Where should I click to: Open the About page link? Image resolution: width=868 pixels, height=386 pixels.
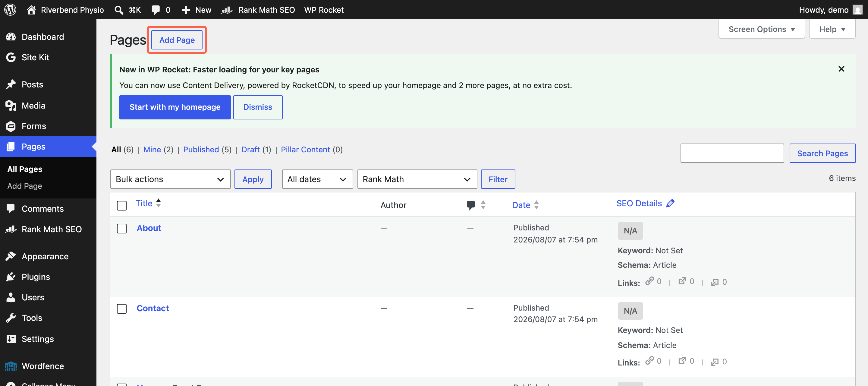tap(149, 228)
